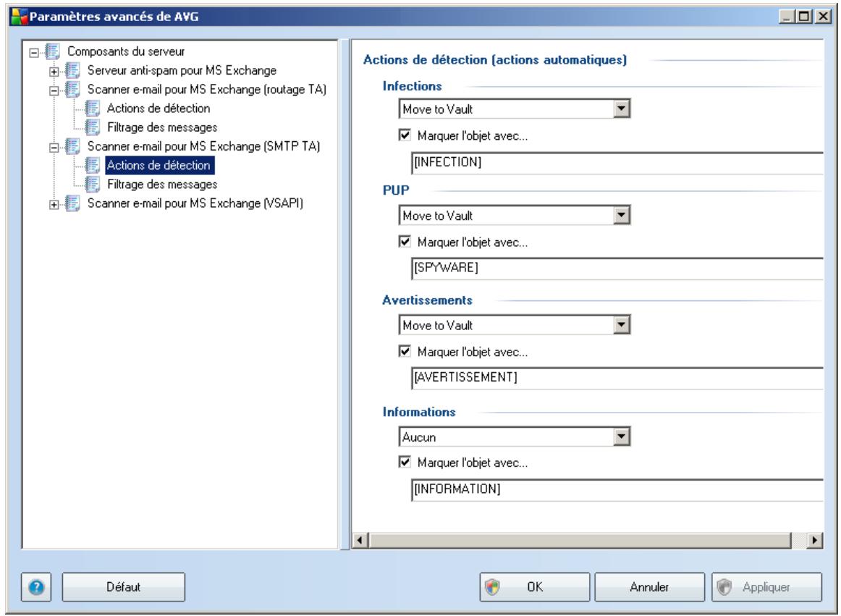
Task: Open the PUP action dropdown
Action: coord(621,216)
